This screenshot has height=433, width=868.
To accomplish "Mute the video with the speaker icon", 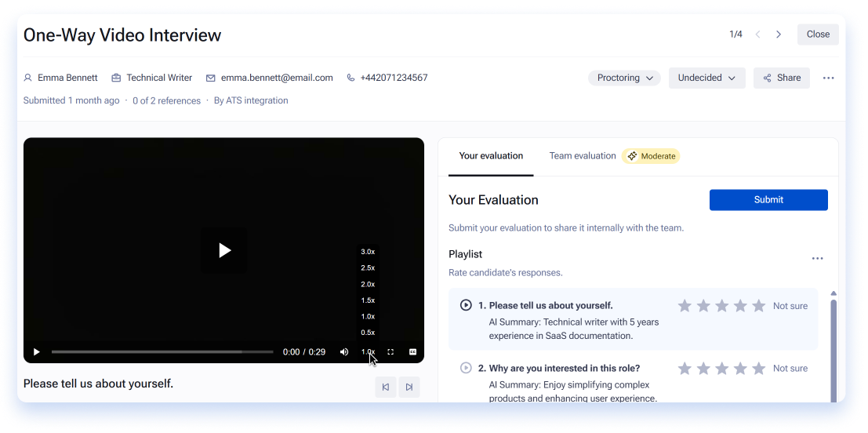I will click(344, 351).
